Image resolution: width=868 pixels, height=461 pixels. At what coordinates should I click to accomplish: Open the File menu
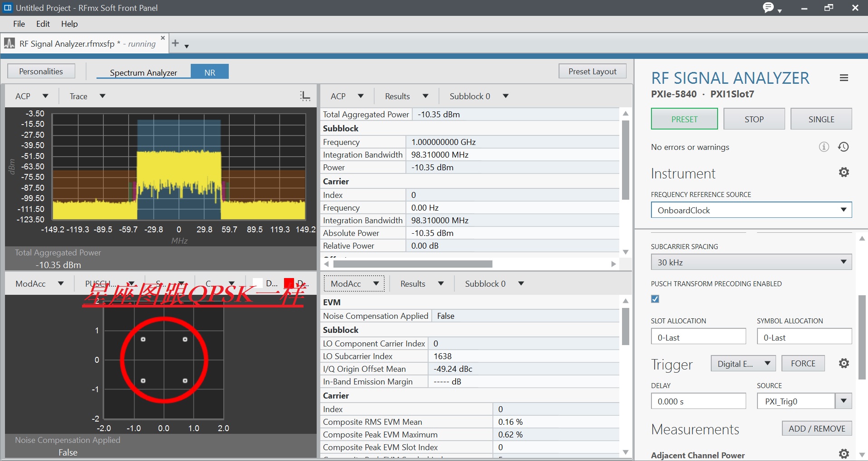[x=19, y=24]
